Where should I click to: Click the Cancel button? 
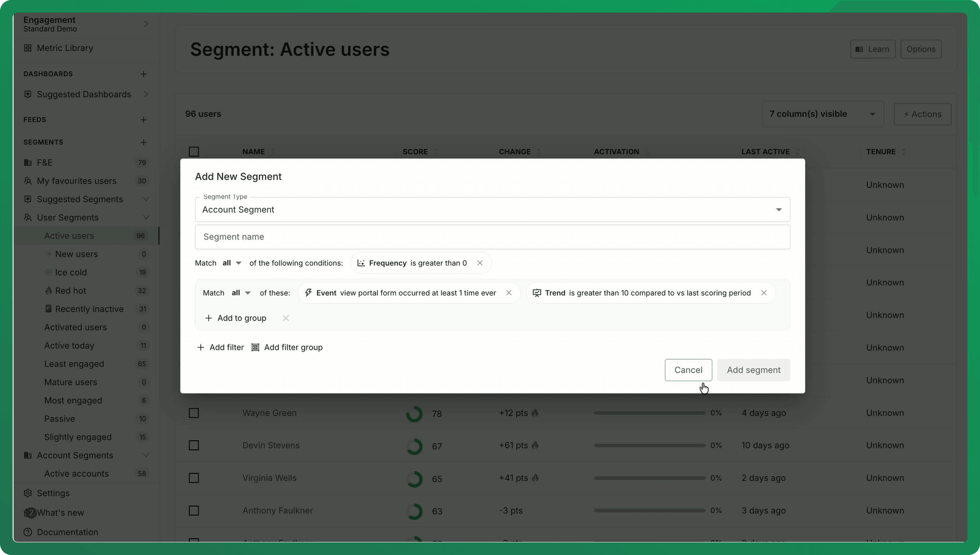(688, 370)
